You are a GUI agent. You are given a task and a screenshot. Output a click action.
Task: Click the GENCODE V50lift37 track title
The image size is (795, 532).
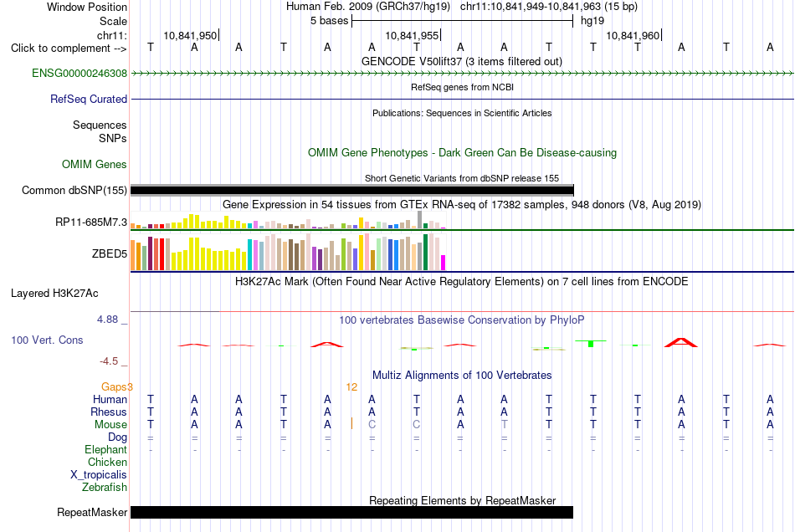[x=462, y=61]
